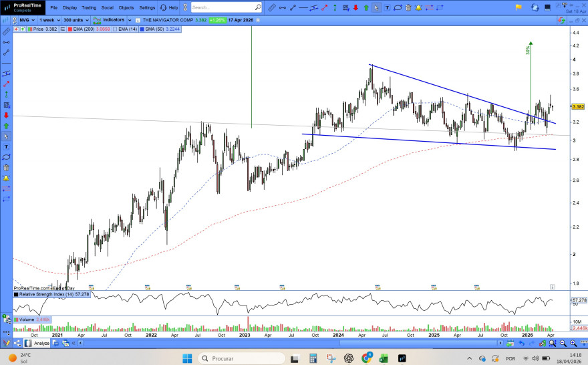Expand the 1 week timeframe dropdown
The image size is (588, 365).
coord(49,20)
